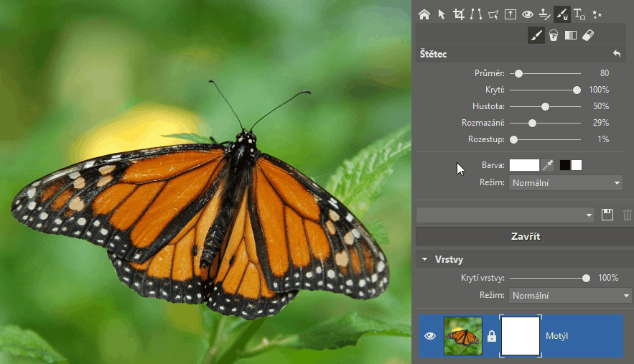Hide the Motýl layer with eye icon
This screenshot has width=634, height=364.
pos(430,335)
